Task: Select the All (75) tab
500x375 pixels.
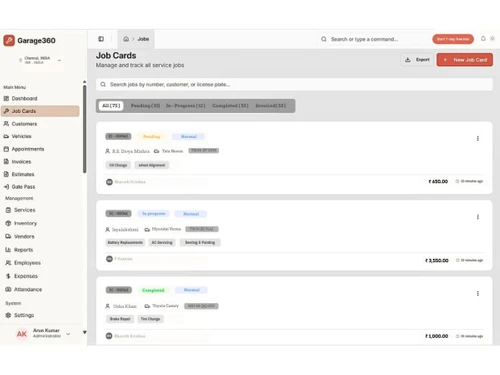Action: point(111,106)
